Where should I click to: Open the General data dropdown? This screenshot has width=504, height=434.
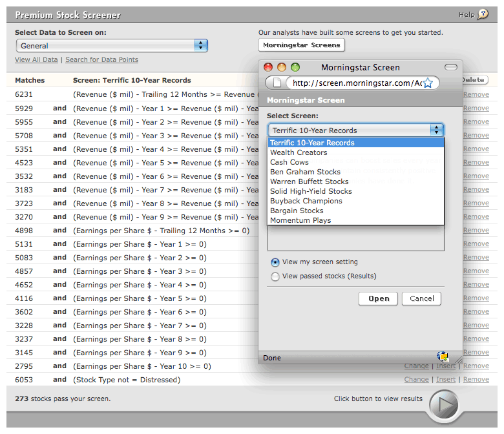pyautogui.click(x=112, y=46)
